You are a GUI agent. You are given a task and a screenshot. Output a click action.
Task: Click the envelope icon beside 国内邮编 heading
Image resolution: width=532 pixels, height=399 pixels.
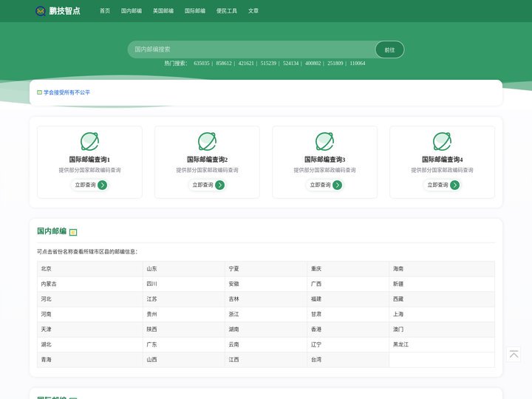point(73,232)
